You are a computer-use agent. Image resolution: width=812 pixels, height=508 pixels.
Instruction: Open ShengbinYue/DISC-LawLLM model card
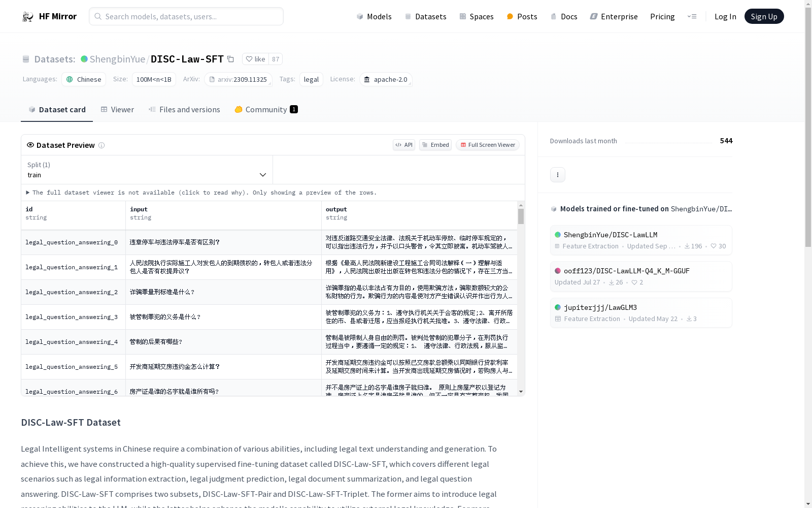pos(641,240)
